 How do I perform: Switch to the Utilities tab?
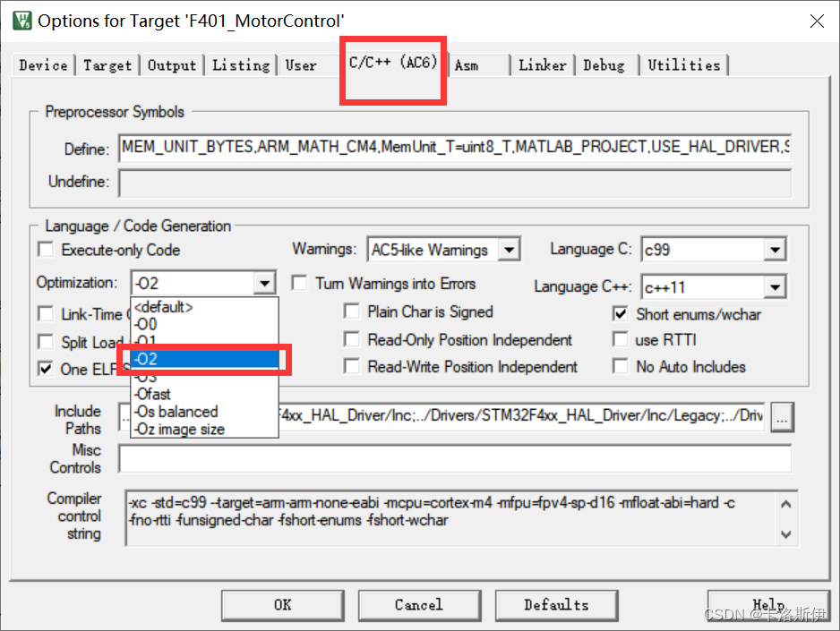point(684,65)
